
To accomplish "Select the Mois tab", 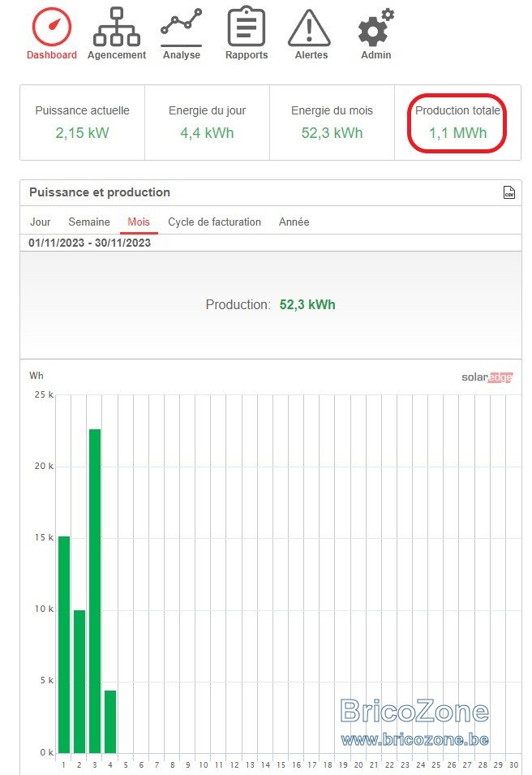I will 139,222.
